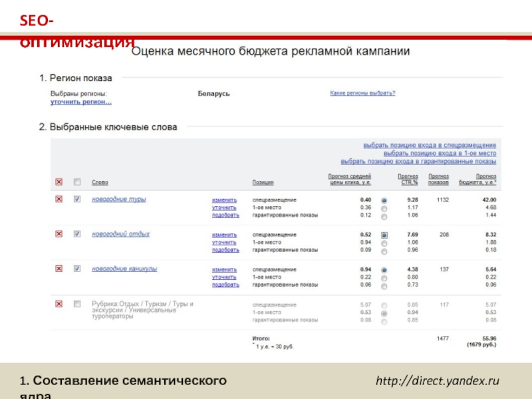Click the 1132 impressions value
Screen dimensions: 532x399
443,200
